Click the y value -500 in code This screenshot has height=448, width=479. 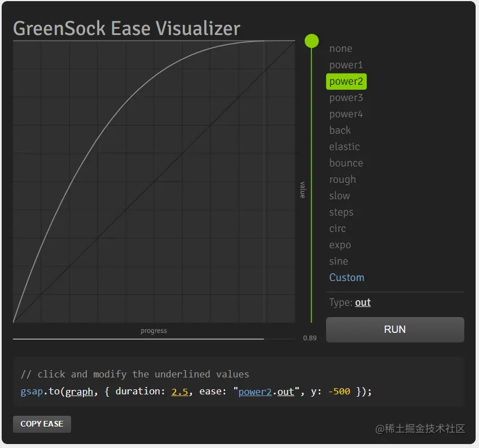click(x=339, y=392)
